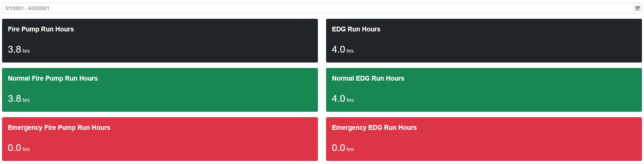Viewport: 644px width, 164px height.
Task: Click the Fire Pump Run Hours title
Action: [x=41, y=29]
